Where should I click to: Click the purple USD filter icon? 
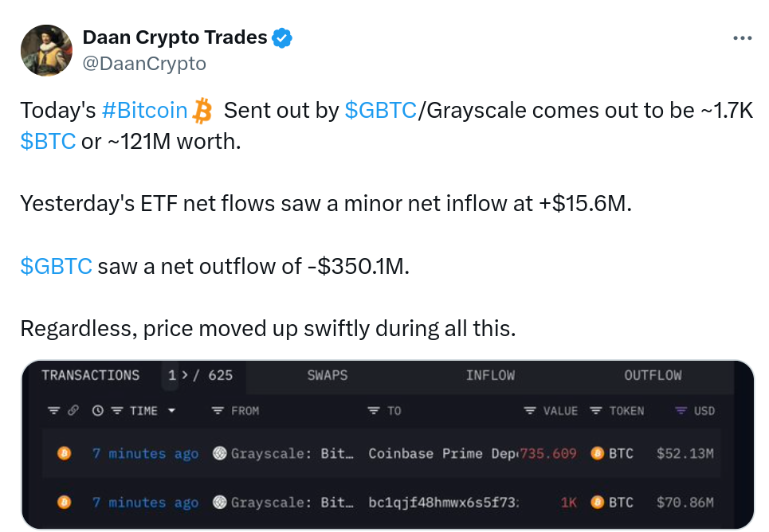tap(681, 410)
